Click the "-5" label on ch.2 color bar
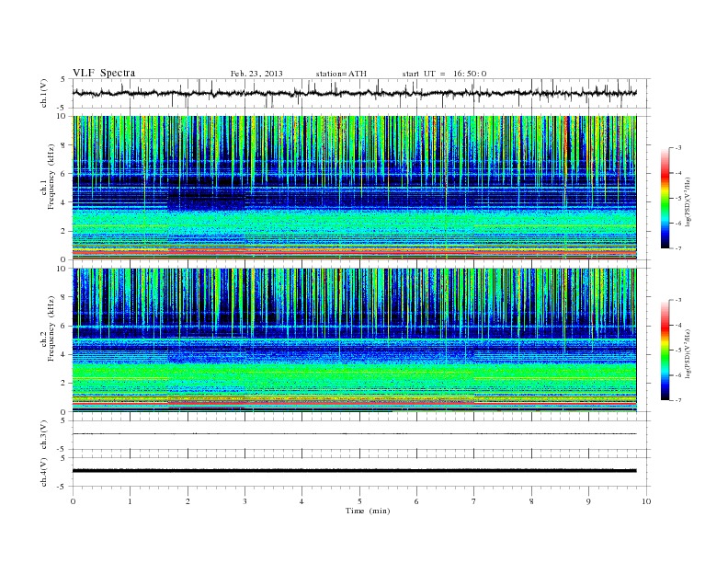Image resolution: width=728 pixels, height=563 pixels. [678, 350]
